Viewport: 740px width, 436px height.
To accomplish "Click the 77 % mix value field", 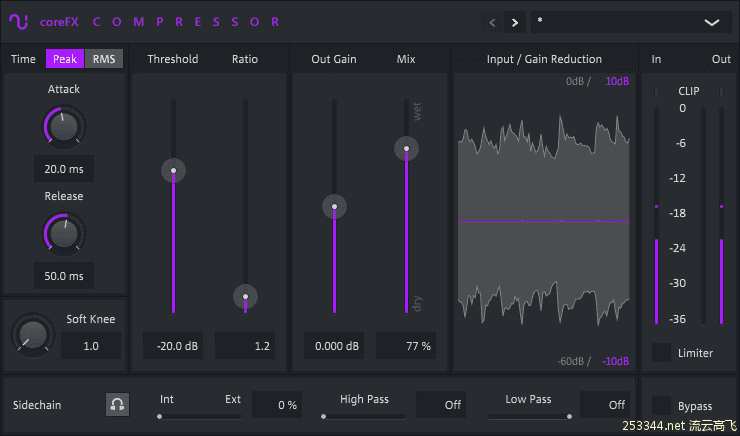I will [406, 346].
